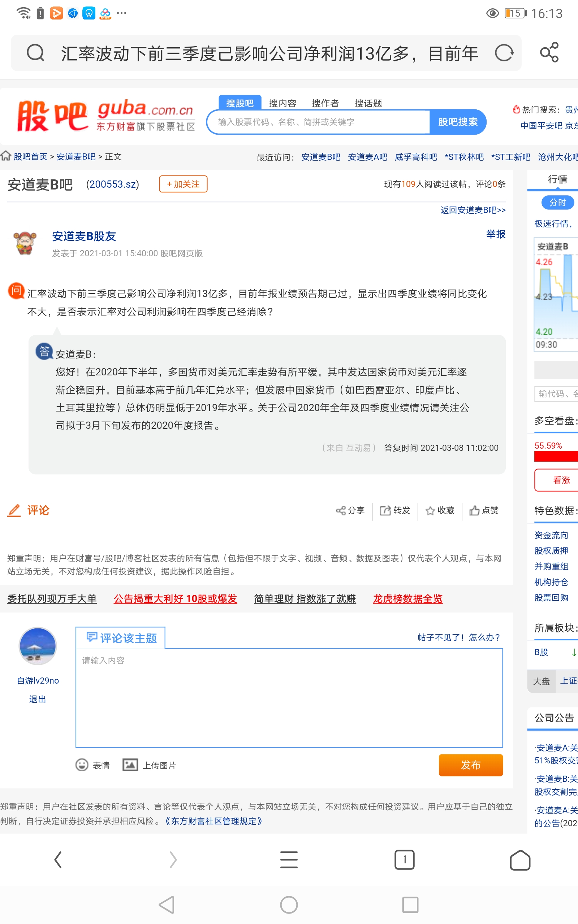Tap the search magnifier icon in address bar
Screen dimensions: 578x924
[35, 53]
